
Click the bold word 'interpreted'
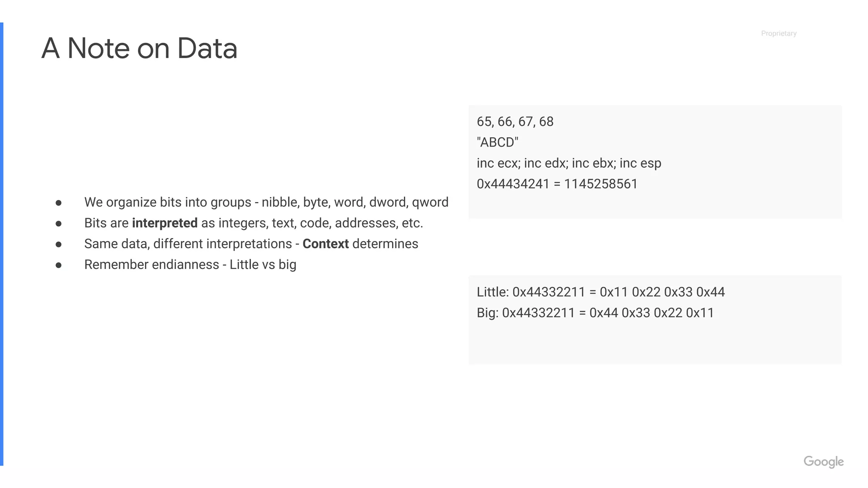(x=165, y=223)
